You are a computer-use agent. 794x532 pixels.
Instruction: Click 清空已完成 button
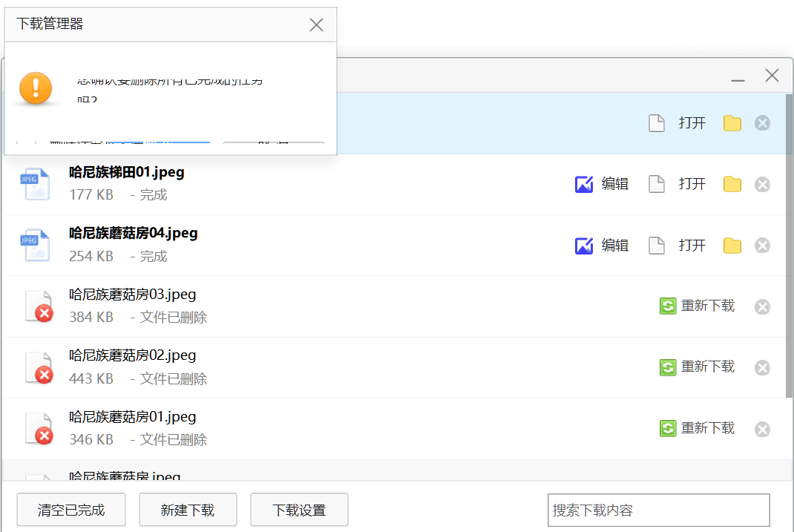click(71, 510)
